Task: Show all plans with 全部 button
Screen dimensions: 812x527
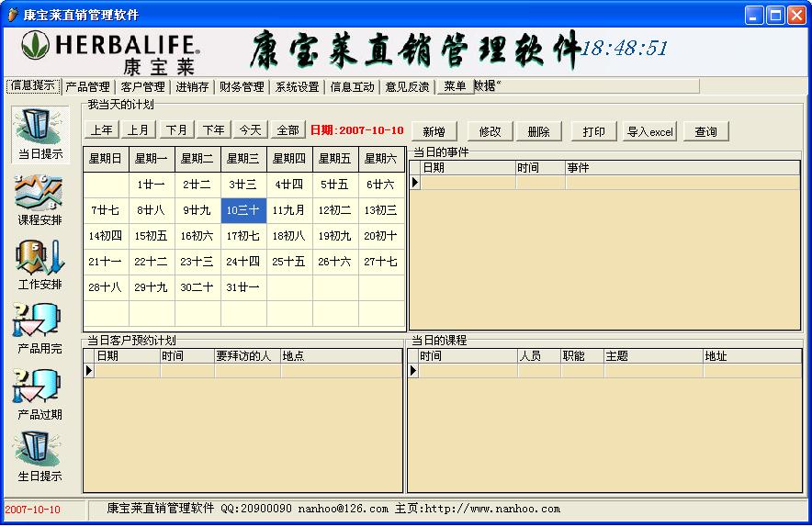Action: click(288, 130)
